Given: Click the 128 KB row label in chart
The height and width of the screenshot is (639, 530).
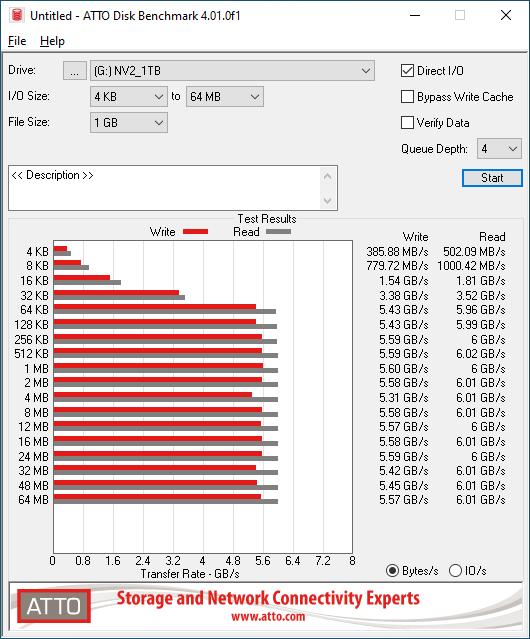Looking at the screenshot, I should [x=31, y=325].
